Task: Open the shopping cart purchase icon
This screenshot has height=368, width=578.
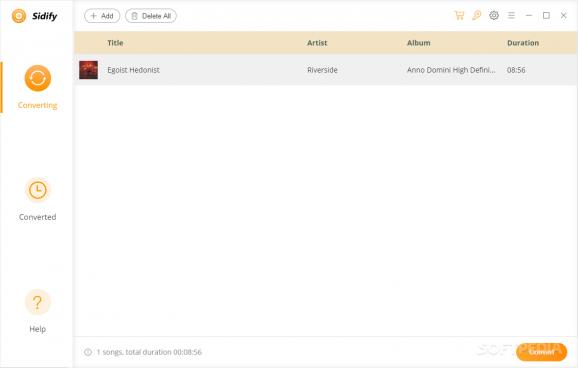Action: 459,15
